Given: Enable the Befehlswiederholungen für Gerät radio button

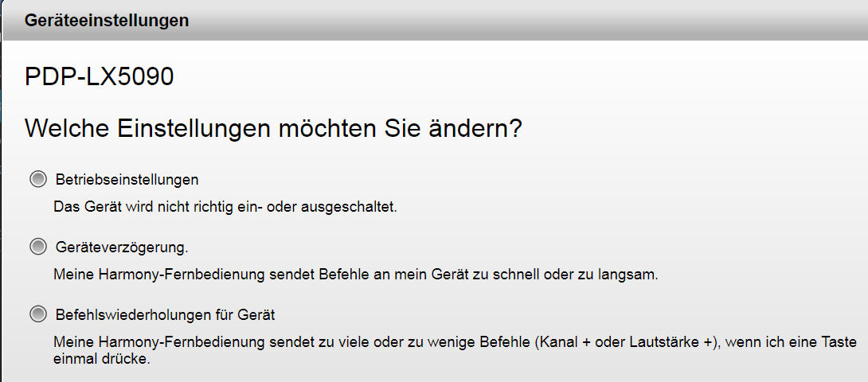Looking at the screenshot, I should click(37, 314).
